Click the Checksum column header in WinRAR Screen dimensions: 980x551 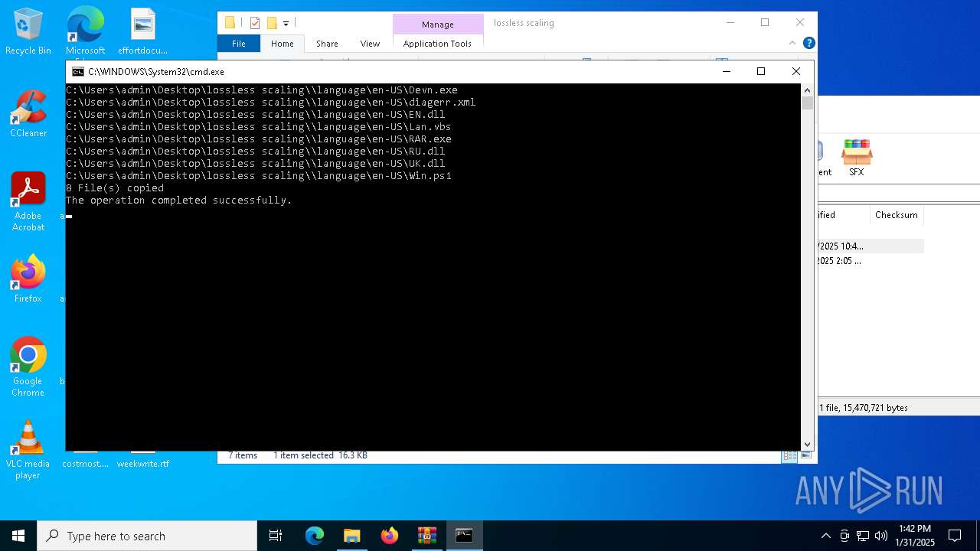click(x=896, y=215)
